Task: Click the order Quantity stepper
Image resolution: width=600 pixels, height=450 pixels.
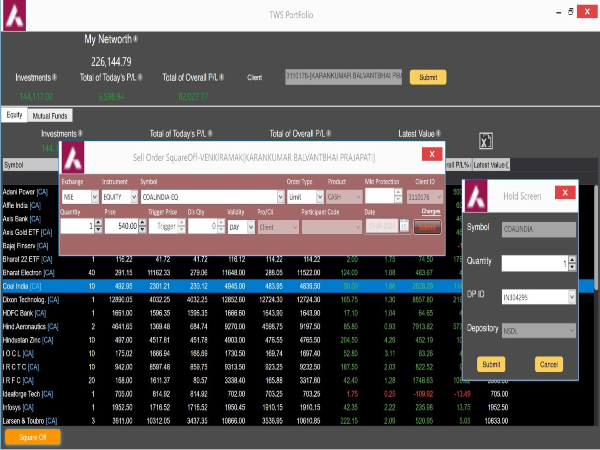Action: pos(98,226)
